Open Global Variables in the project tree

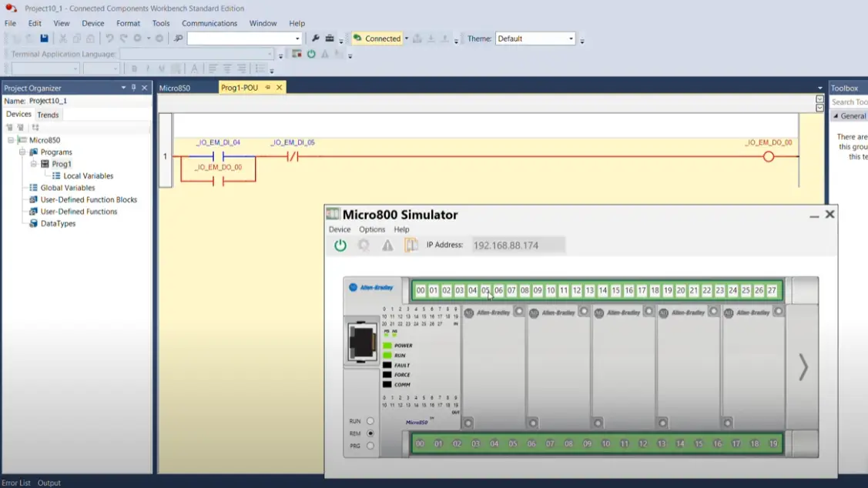(68, 188)
